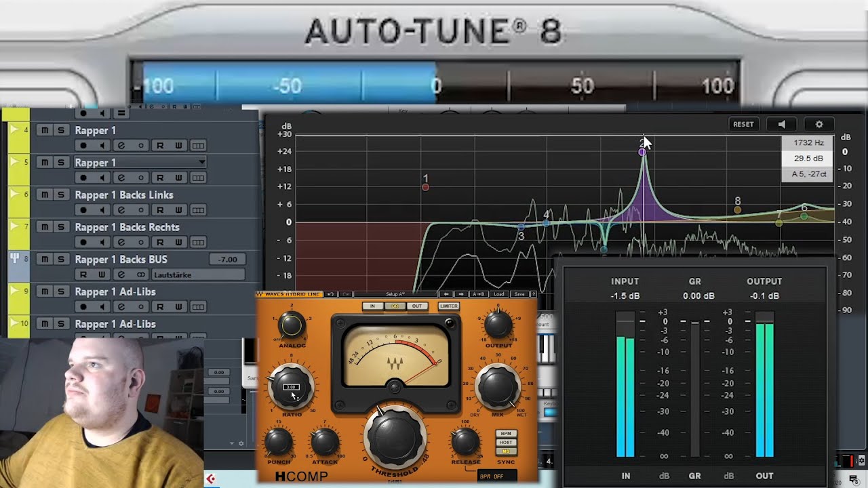
Task: Mute track 9 Rapper 1 Ad-Libs
Action: click(45, 291)
